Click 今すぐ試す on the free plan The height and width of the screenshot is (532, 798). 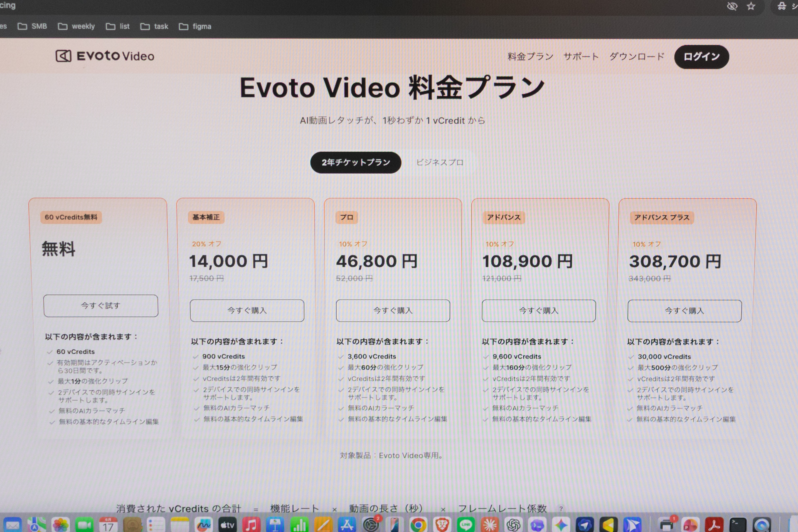click(x=101, y=306)
